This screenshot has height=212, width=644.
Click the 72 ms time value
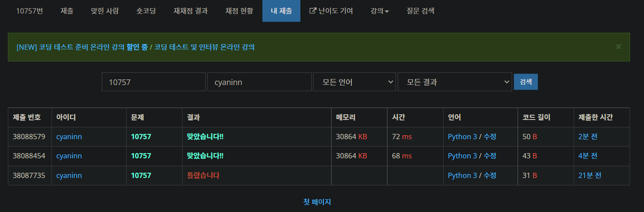click(x=402, y=137)
